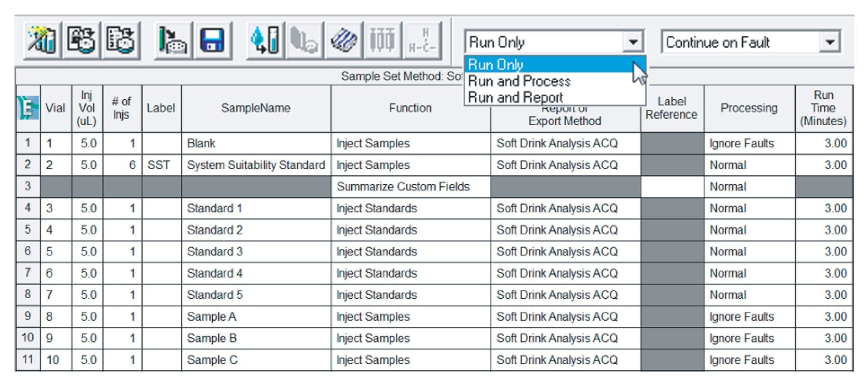Click the grayed-out vials toolbar icon

tap(304, 40)
